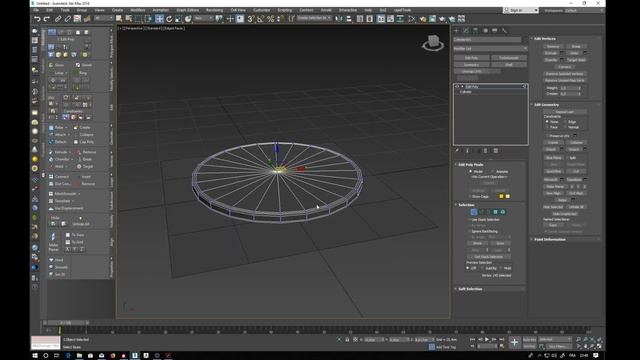640x360 pixels.
Task: Open the Modifiers menu
Action: [x=138, y=10]
